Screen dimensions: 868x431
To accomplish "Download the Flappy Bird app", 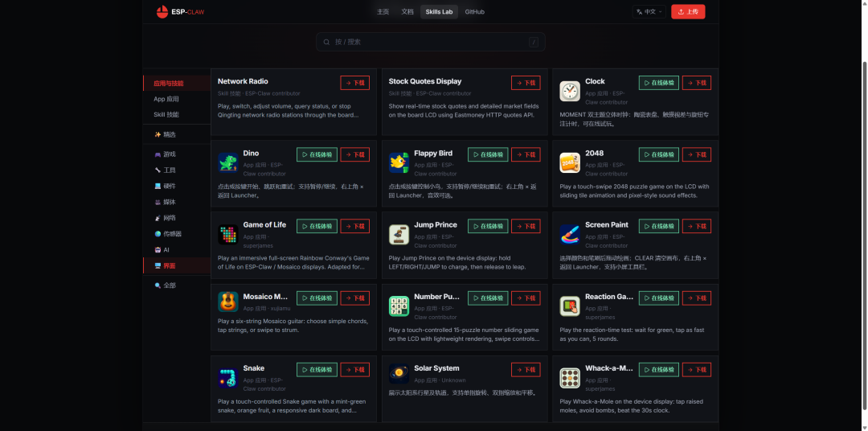I will pos(526,154).
